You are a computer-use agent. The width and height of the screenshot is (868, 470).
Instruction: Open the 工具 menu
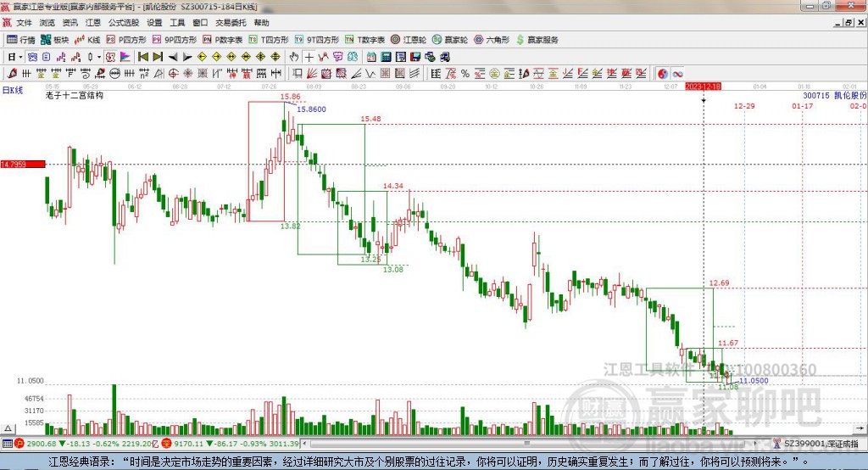pyautogui.click(x=177, y=23)
